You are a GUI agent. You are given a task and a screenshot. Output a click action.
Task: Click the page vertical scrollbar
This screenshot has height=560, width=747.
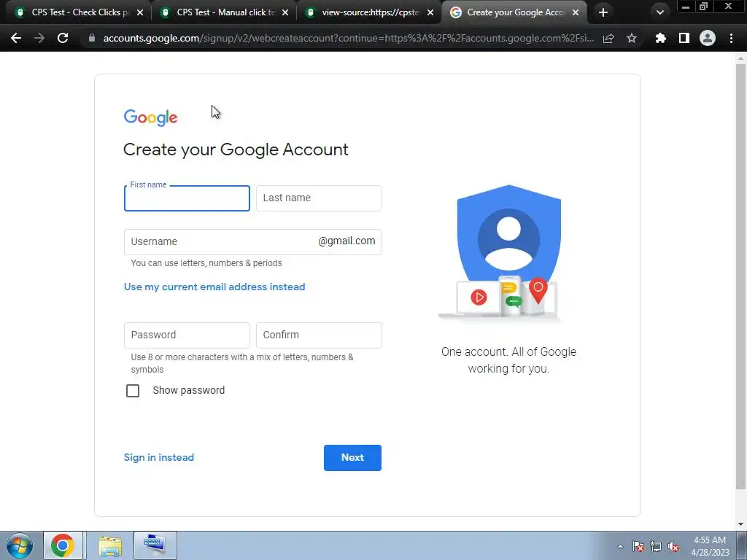tap(740, 276)
